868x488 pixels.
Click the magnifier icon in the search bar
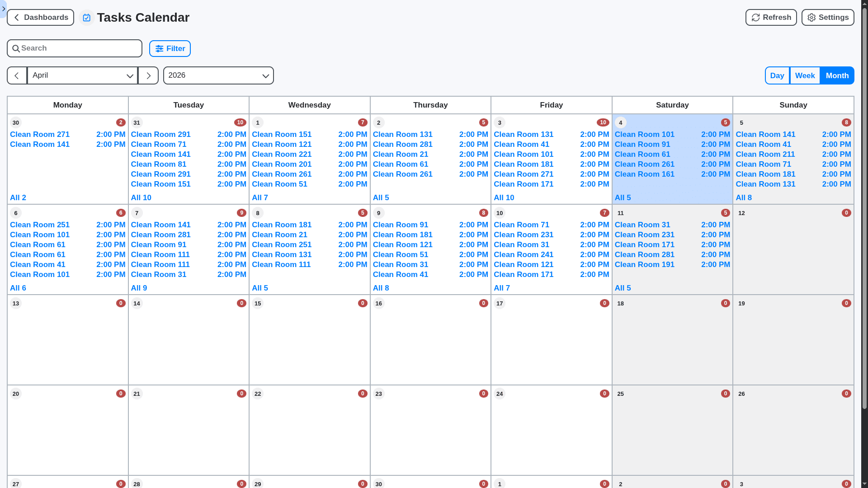point(16,48)
